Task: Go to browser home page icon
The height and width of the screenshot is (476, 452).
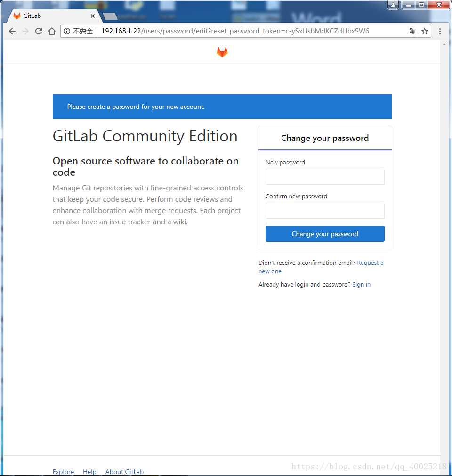Action: 52,31
